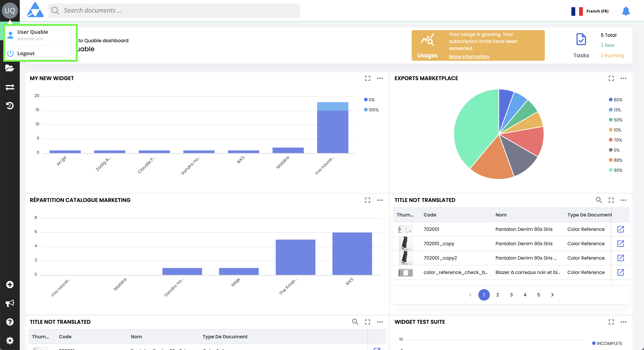This screenshot has height=350, width=644.
Task: Click the plus create sidebar icon
Action: [x=10, y=284]
